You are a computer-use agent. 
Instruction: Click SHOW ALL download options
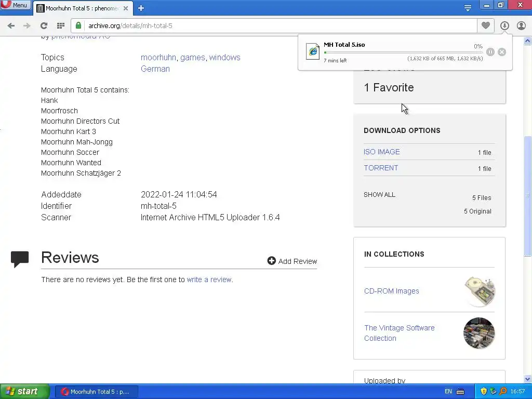click(379, 195)
